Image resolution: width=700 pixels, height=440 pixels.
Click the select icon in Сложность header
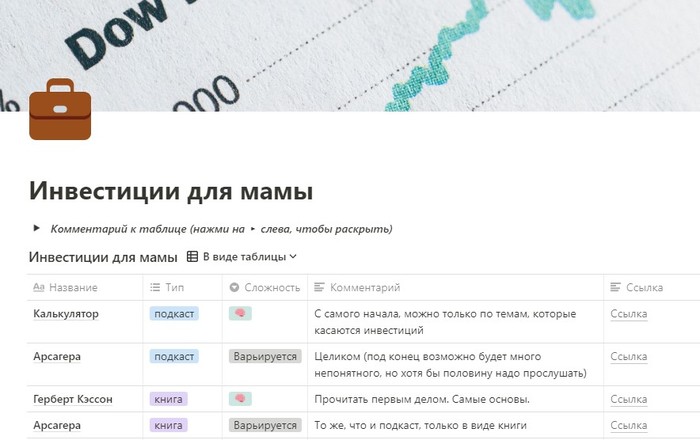[234, 287]
